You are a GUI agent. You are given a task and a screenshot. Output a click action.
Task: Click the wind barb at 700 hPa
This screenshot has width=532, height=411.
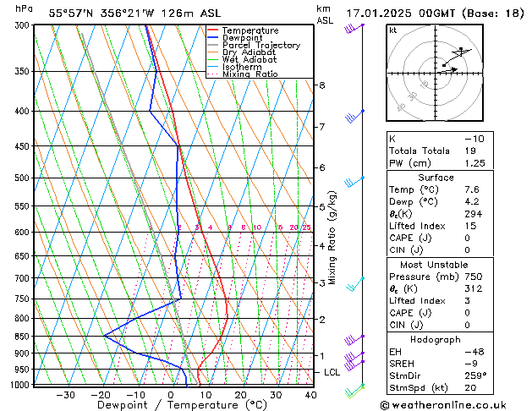355,284
